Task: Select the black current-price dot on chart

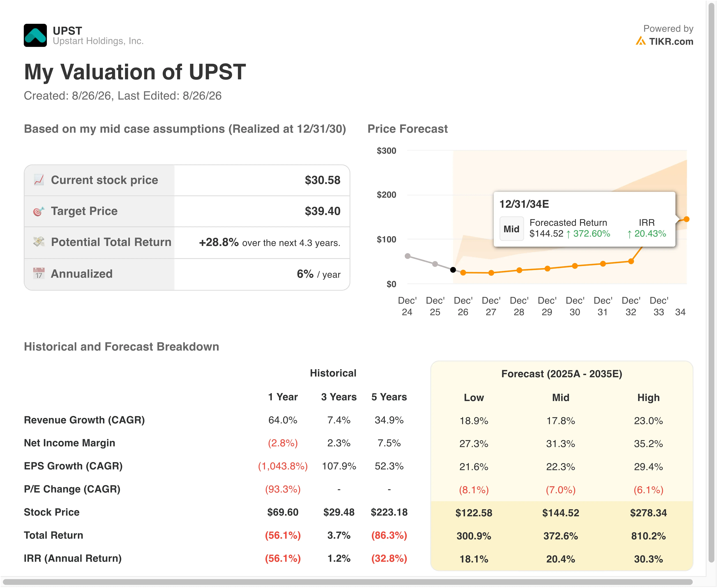Action: 453,270
